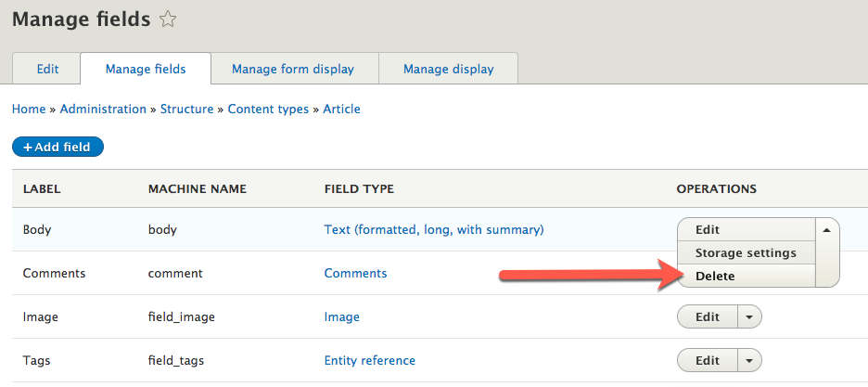Open Text (formatted, long, with summary) link
Image resolution: width=868 pixels, height=387 pixels.
point(433,229)
